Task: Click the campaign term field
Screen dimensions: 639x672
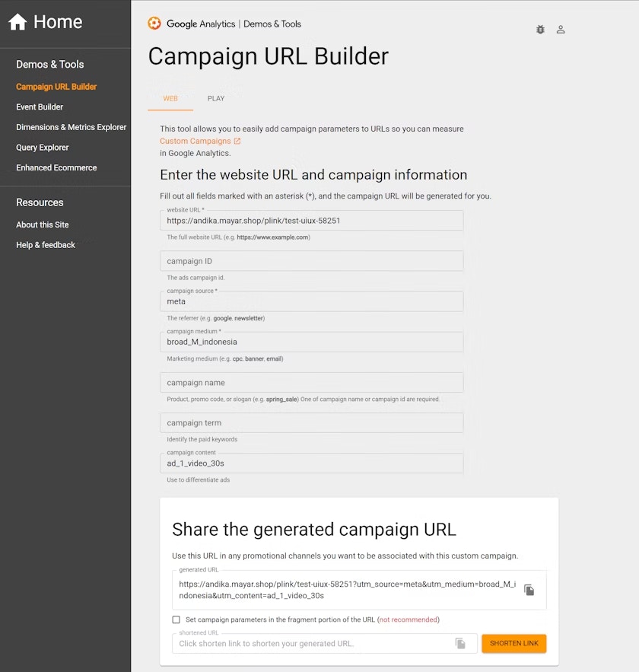Action: click(311, 422)
